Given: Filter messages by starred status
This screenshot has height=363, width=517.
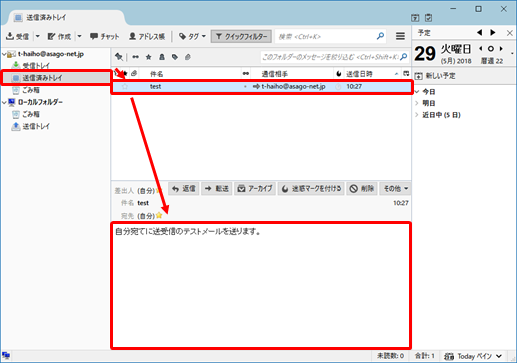Looking at the screenshot, I should (149, 57).
